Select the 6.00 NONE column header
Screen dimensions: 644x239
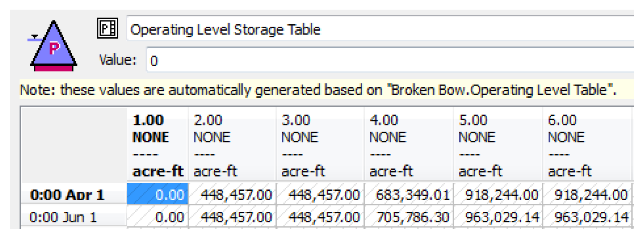pos(586,145)
